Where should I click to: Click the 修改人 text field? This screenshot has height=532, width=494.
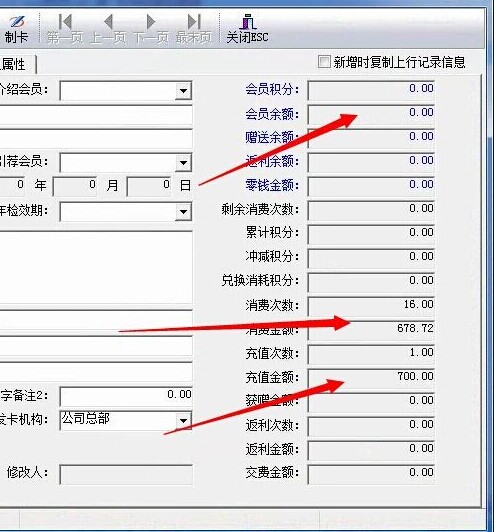click(126, 475)
